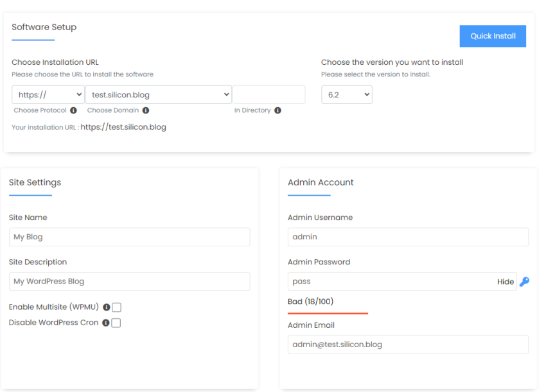Click the Site Settings heading

[35, 182]
